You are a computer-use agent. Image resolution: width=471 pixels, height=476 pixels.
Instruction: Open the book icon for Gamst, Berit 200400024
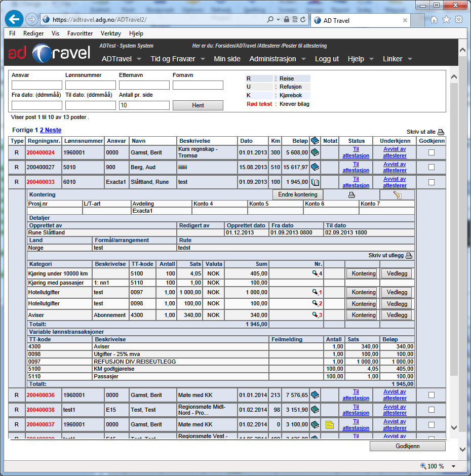[315, 152]
